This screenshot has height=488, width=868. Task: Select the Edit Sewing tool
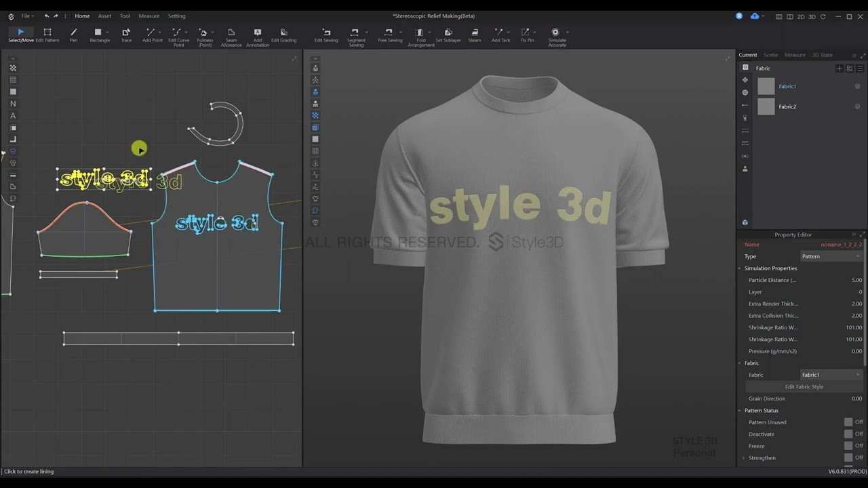tap(326, 35)
